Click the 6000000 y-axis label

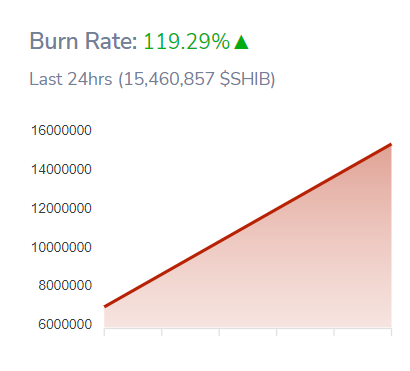(x=65, y=324)
